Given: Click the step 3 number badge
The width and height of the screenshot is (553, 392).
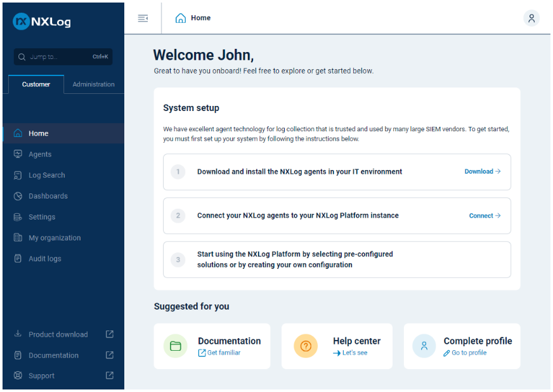Looking at the screenshot, I should point(178,259).
